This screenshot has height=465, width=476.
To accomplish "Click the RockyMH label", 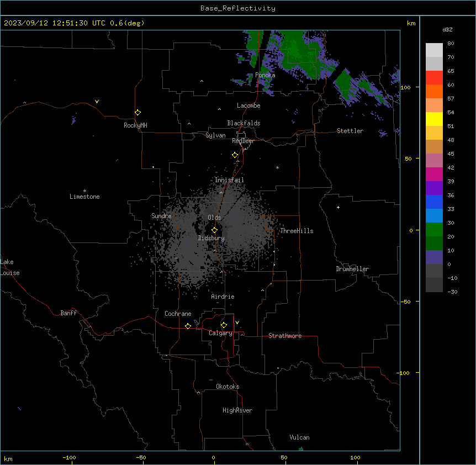I will pos(135,125).
